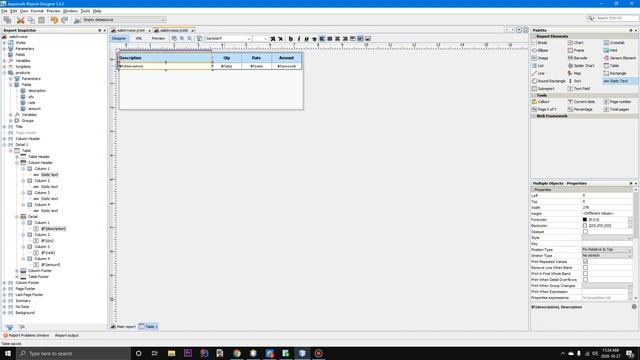Switch to the XML view tab
The width and height of the screenshot is (640, 360).
[x=139, y=38]
